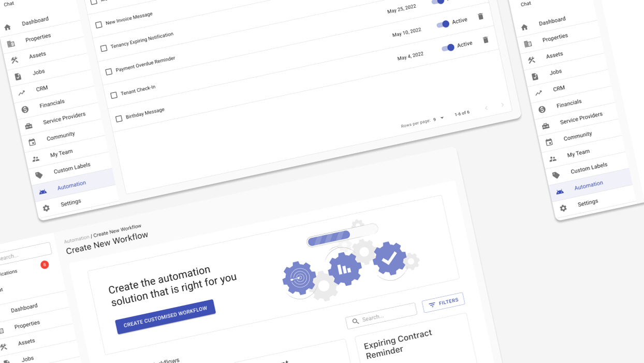
Task: Go to next page of the messages table
Action: click(502, 105)
